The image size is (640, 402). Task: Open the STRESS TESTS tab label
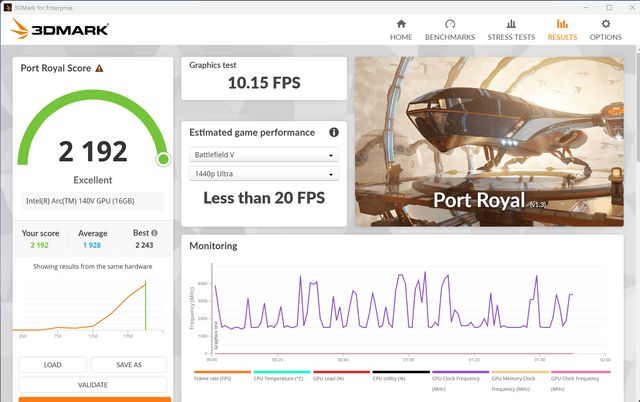click(511, 37)
